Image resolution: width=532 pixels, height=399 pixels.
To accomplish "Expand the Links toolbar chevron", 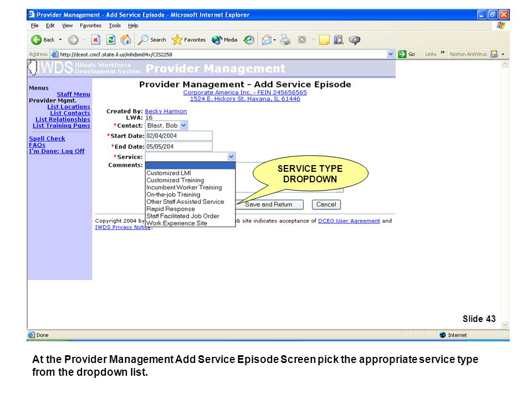I will click(442, 53).
